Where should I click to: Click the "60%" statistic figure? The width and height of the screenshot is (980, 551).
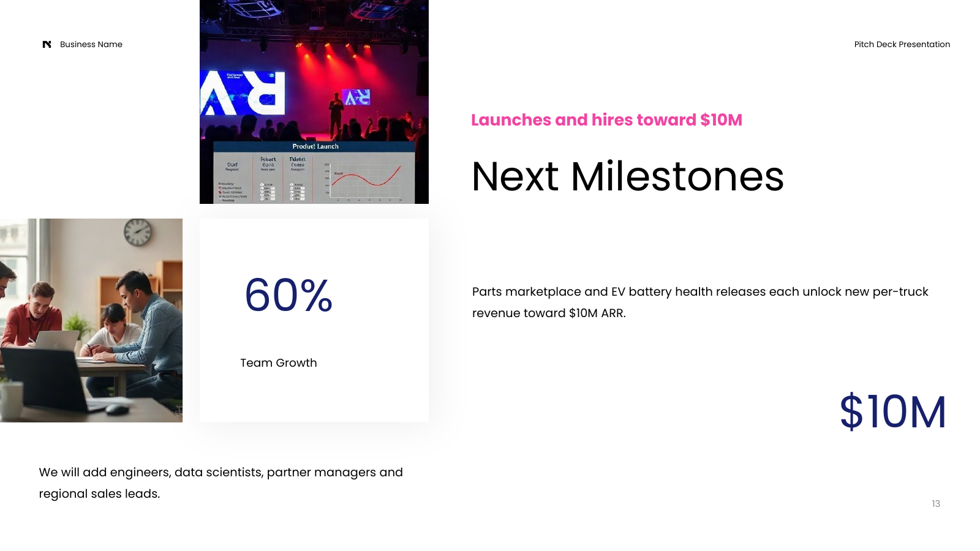[x=288, y=295]
